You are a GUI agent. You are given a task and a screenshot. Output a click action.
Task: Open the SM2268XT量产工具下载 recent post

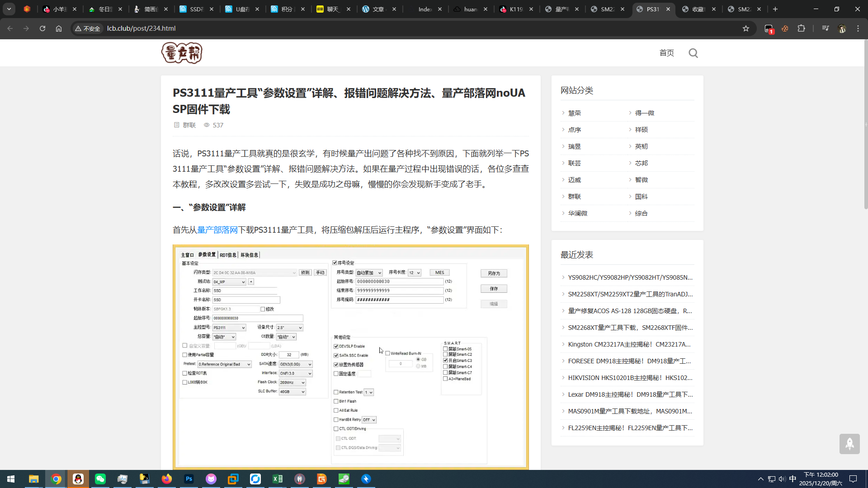(x=630, y=328)
